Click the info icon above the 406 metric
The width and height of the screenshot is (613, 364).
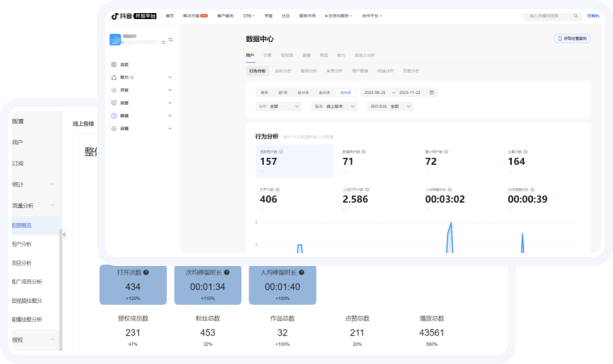point(277,189)
